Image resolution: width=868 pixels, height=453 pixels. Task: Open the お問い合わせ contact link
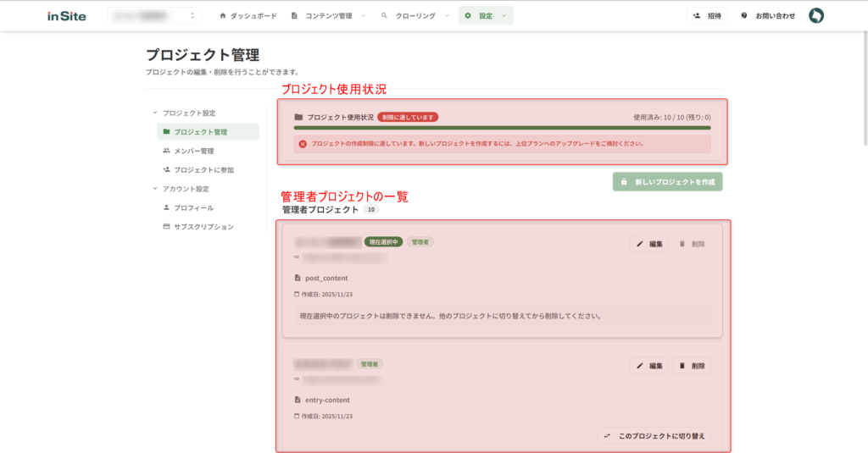(768, 16)
